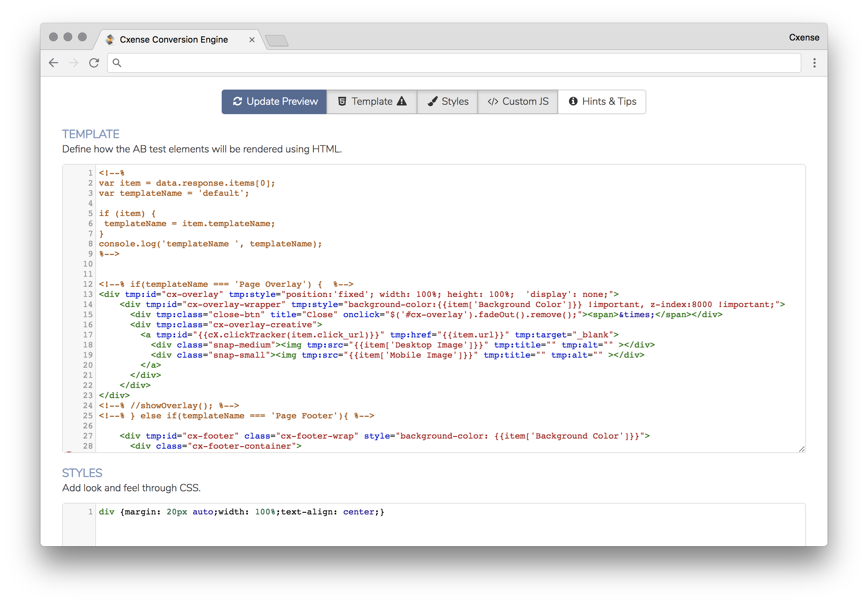Click the code brackets icon on Custom JS
The height and width of the screenshot is (604, 868).
pyautogui.click(x=492, y=102)
